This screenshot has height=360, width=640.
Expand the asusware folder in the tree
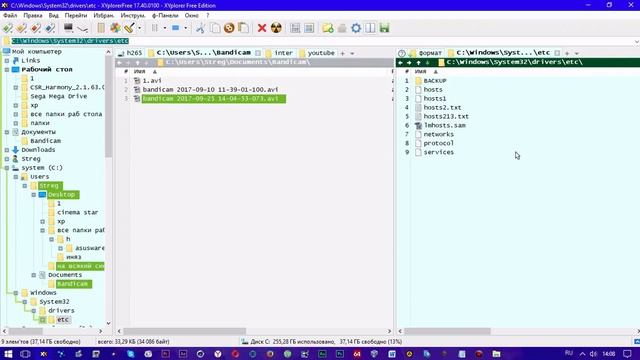(x=60, y=248)
